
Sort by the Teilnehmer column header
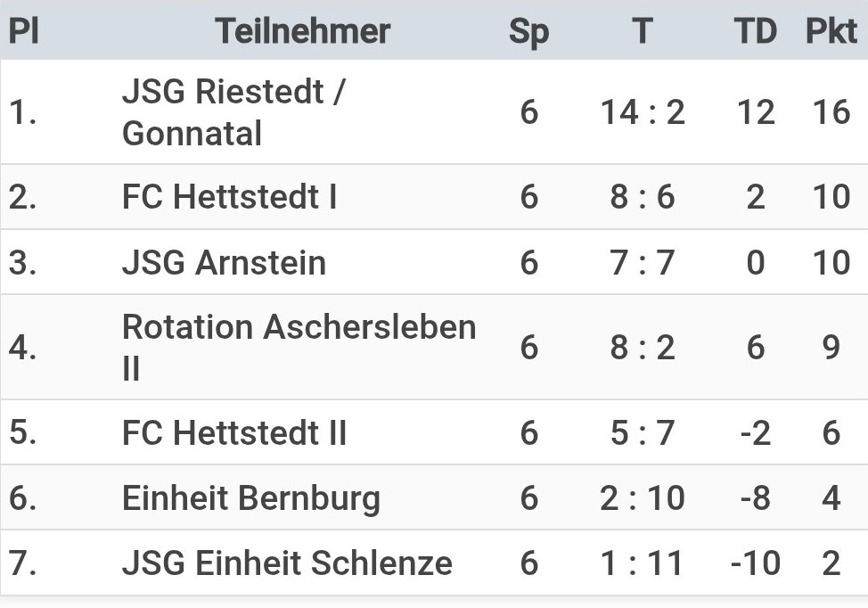(302, 31)
